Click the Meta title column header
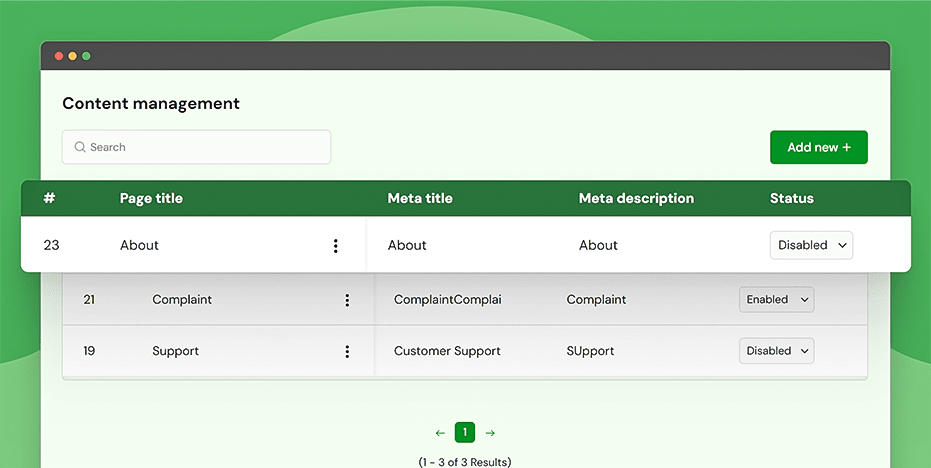The height and width of the screenshot is (468, 931). [x=420, y=198]
